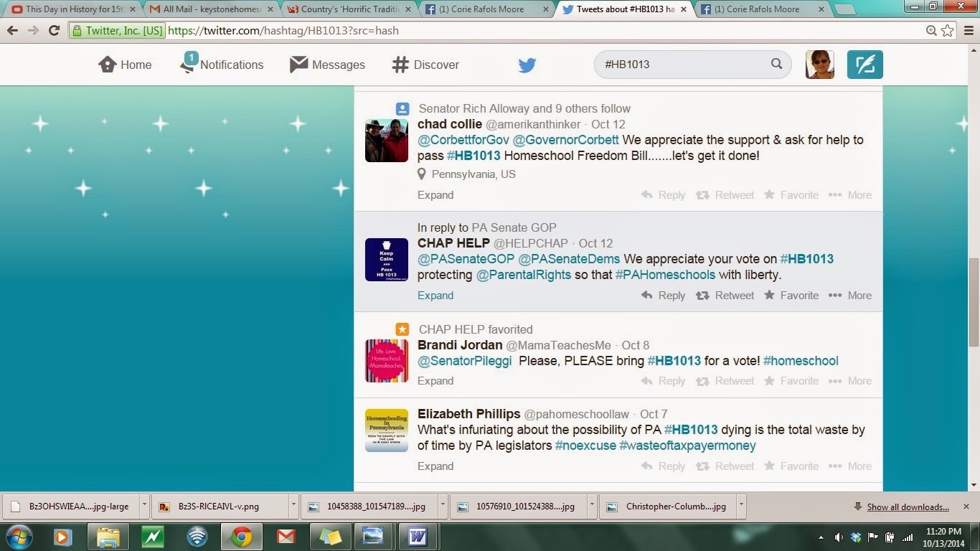Viewport: 980px width, 551px height.
Task: Open the @SenatorPileggi mention link
Action: click(x=465, y=361)
